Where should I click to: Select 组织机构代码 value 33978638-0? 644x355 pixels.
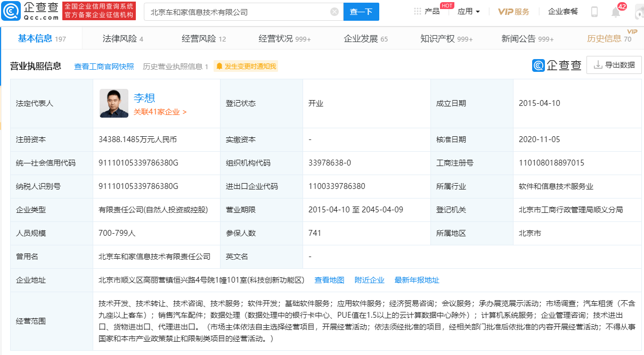pos(330,163)
